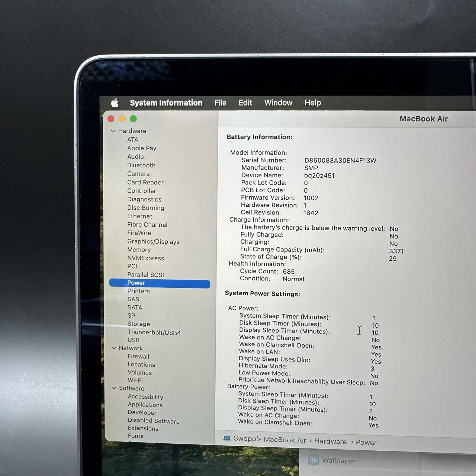Open the Help menu
This screenshot has width=476, height=476.
[313, 103]
